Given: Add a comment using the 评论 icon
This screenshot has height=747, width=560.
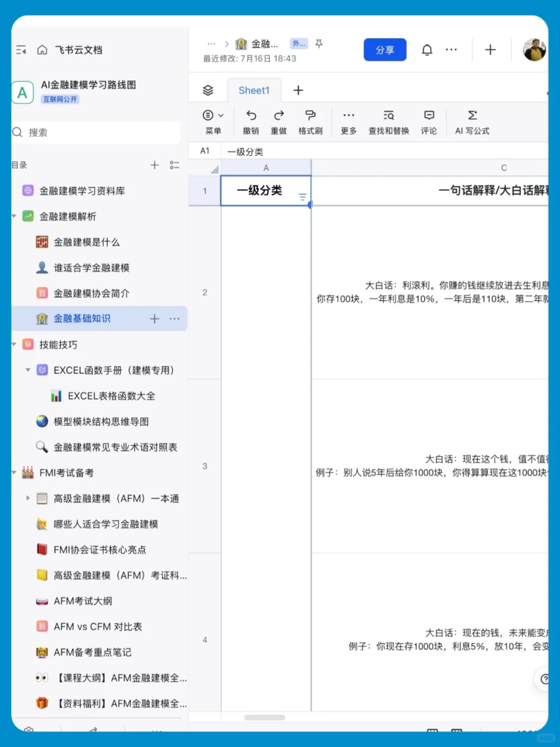Looking at the screenshot, I should [x=429, y=115].
